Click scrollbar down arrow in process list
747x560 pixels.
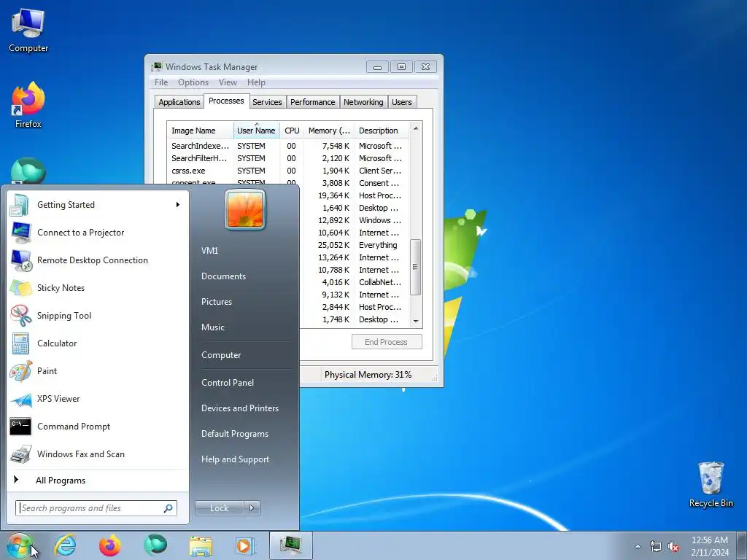(x=415, y=321)
